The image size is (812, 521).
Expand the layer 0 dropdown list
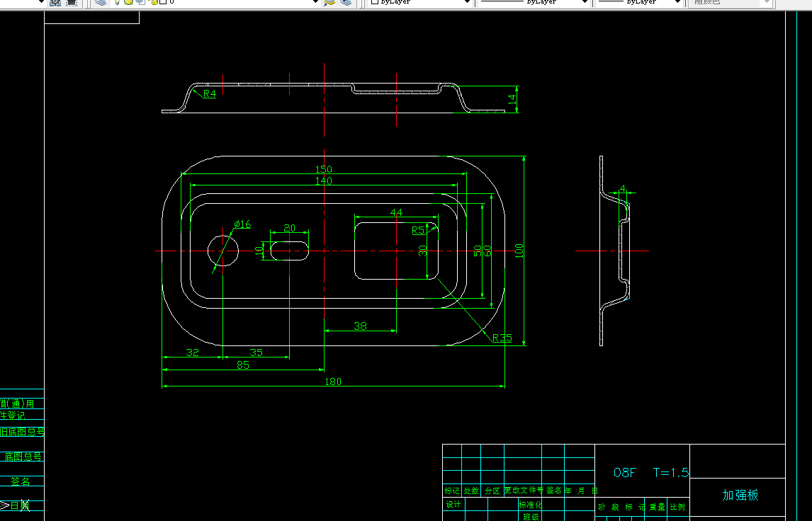315,1
